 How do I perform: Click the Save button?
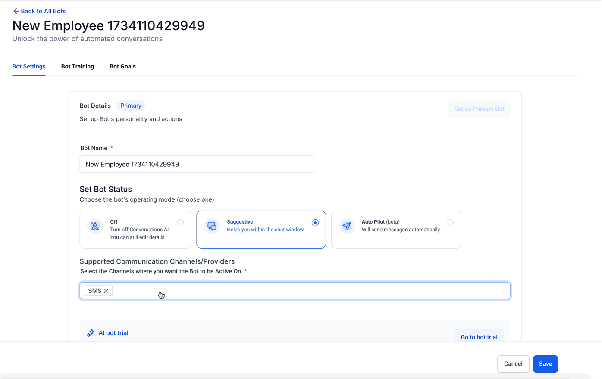tap(545, 364)
